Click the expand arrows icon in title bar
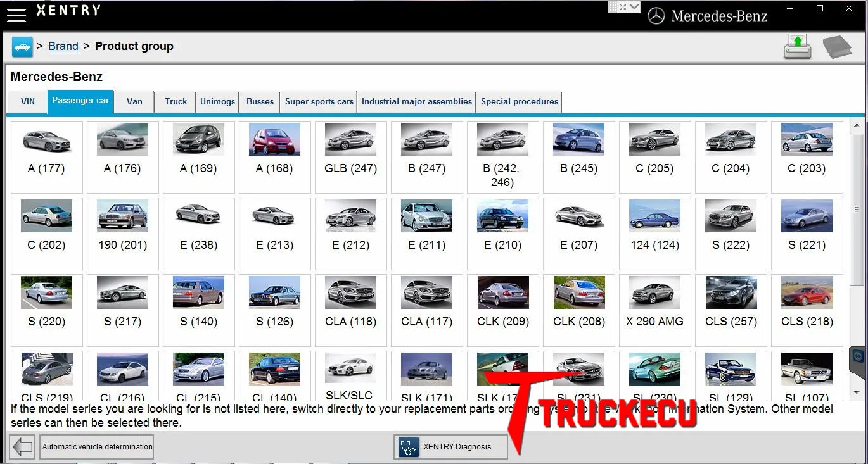 [623, 6]
